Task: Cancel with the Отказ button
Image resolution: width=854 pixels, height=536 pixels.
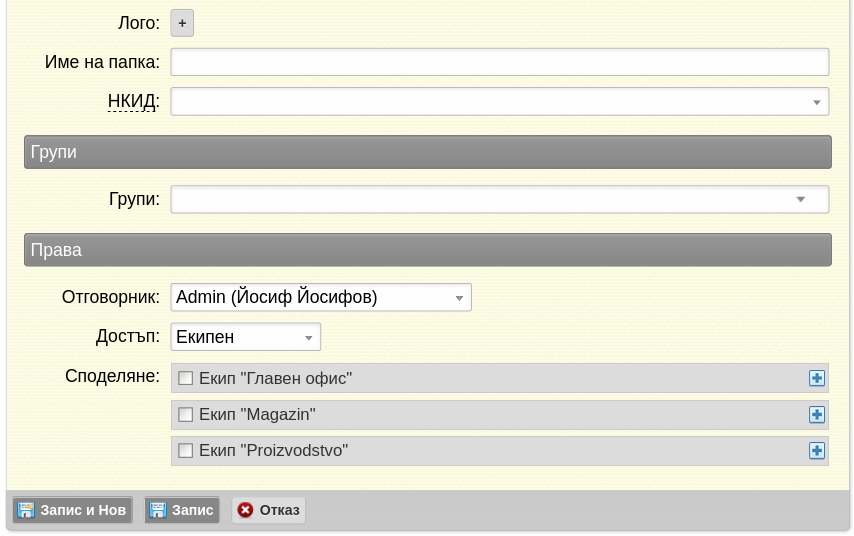Action: 269,510
